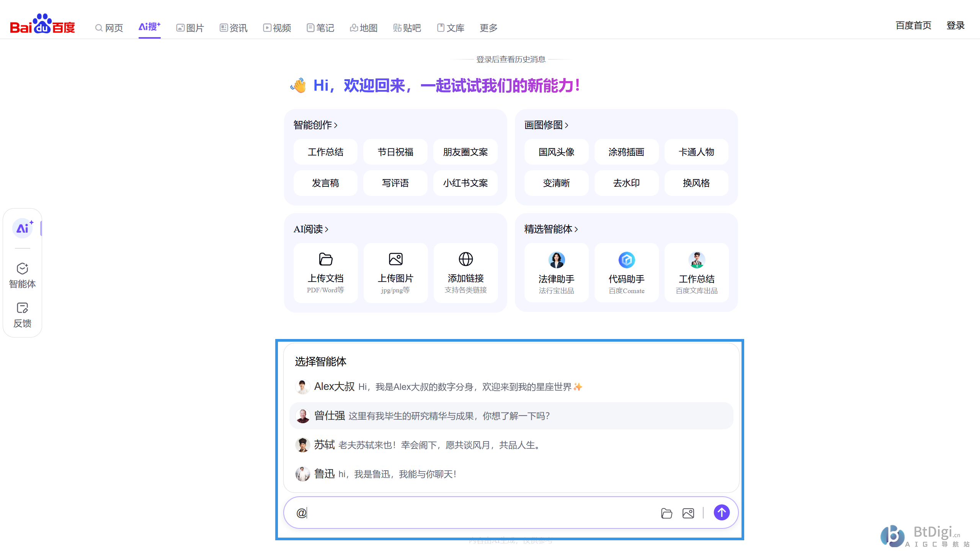Go to 百度首页 link

click(x=913, y=26)
